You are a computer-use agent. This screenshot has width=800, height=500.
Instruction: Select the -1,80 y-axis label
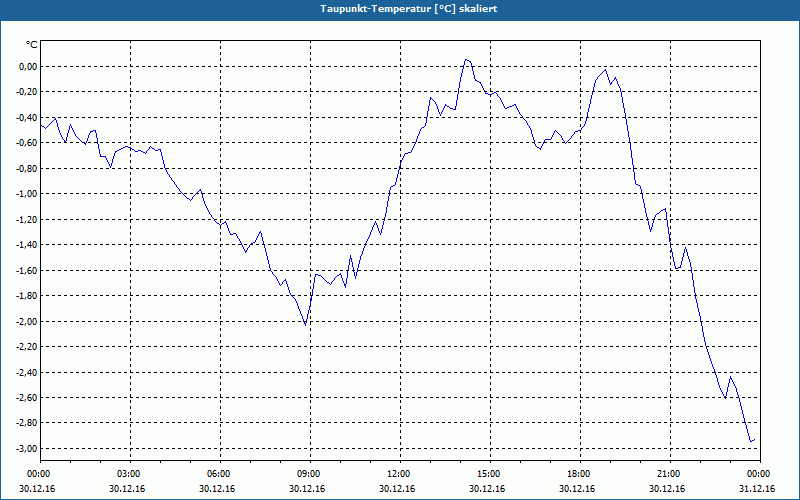[x=27, y=296]
